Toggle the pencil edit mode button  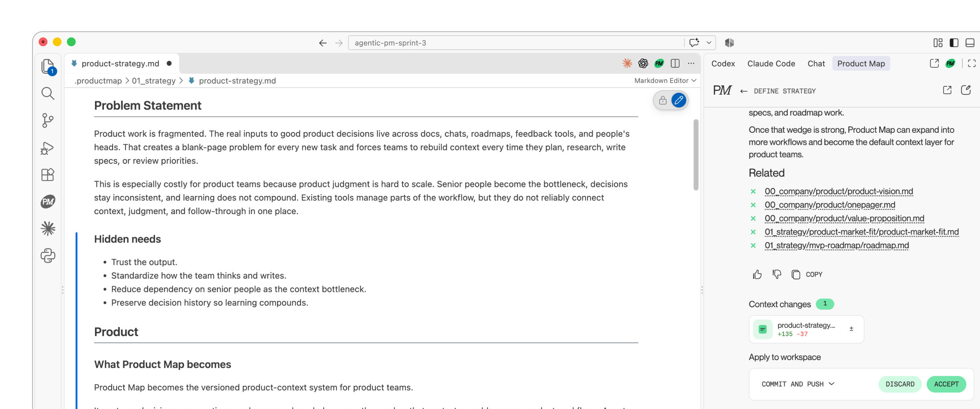[679, 100]
